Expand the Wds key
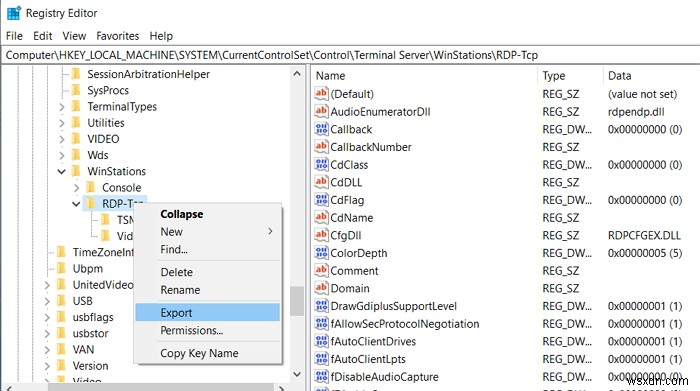 click(62, 155)
